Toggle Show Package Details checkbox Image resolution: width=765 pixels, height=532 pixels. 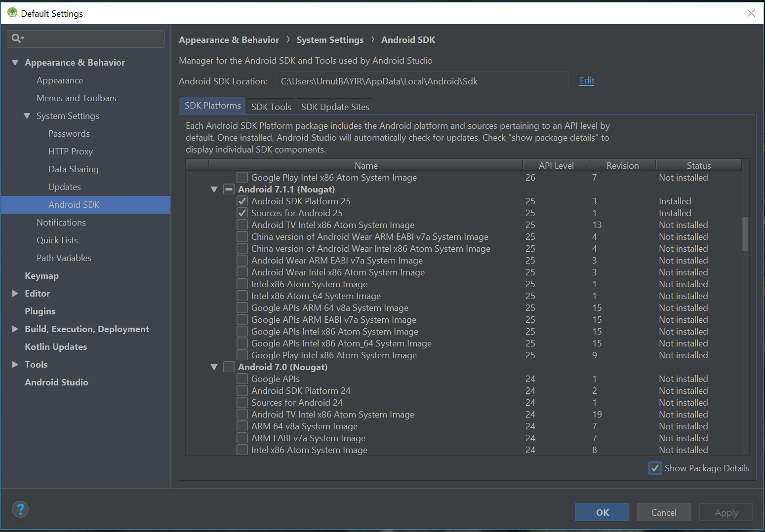pos(655,468)
